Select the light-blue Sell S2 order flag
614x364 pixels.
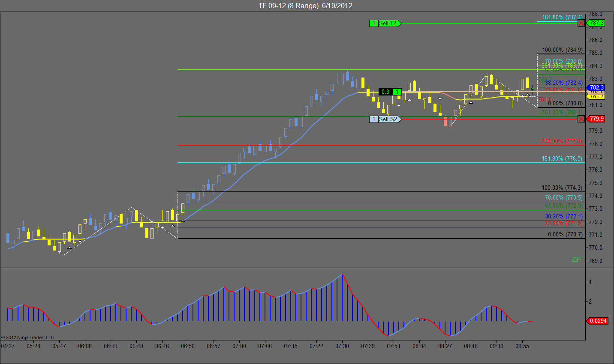tap(385, 119)
